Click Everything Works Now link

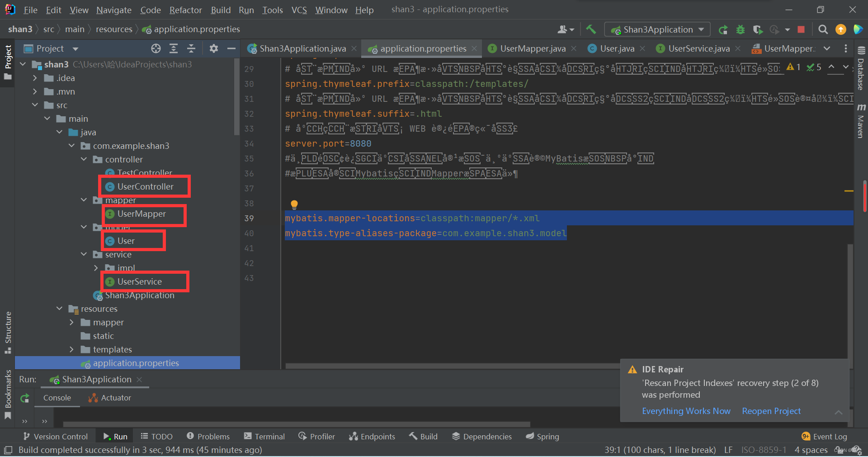[686, 411]
